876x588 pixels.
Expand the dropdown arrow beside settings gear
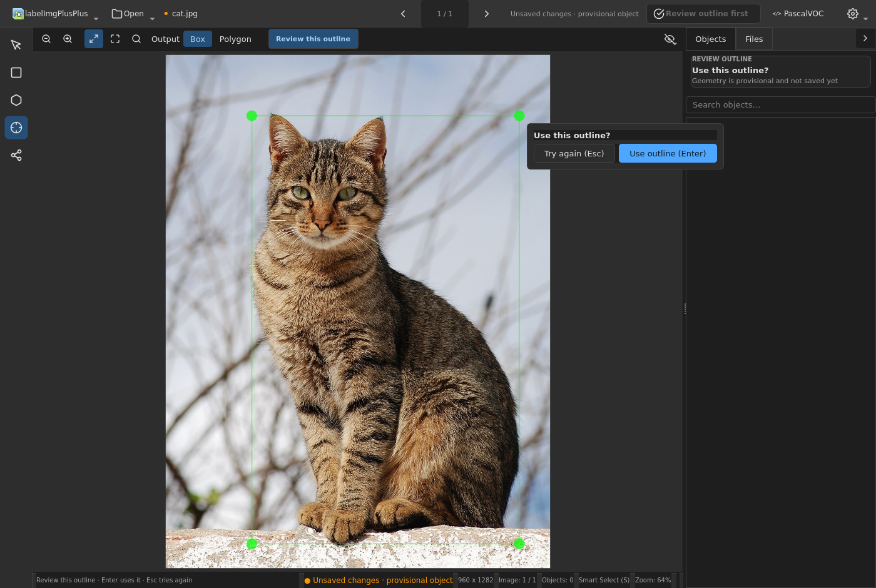point(865,18)
